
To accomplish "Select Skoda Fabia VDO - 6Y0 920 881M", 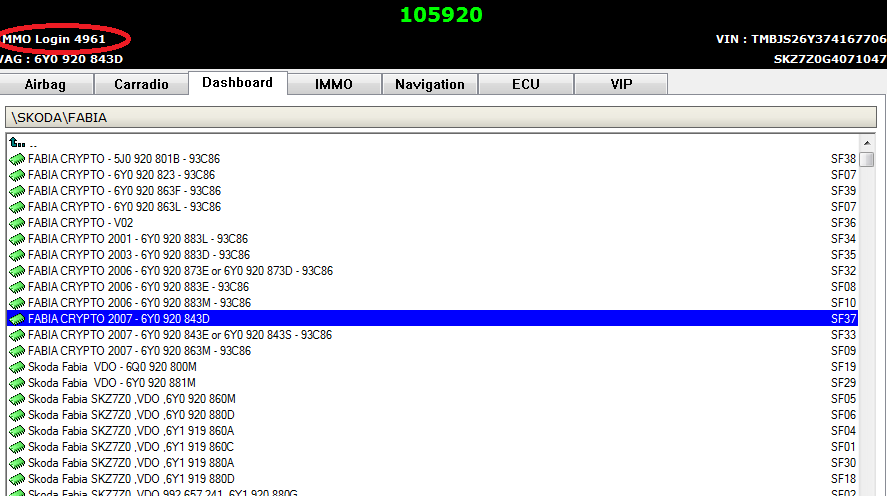I will pos(111,383).
